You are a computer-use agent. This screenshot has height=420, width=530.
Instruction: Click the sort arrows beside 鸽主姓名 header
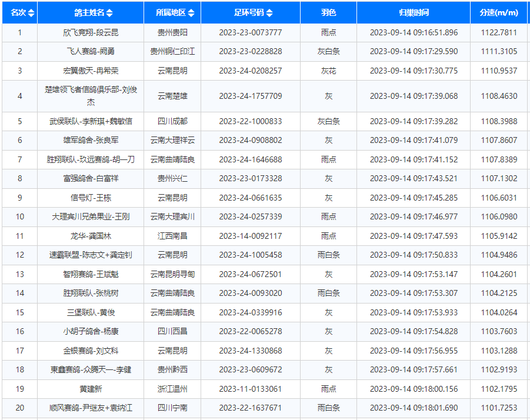click(109, 13)
